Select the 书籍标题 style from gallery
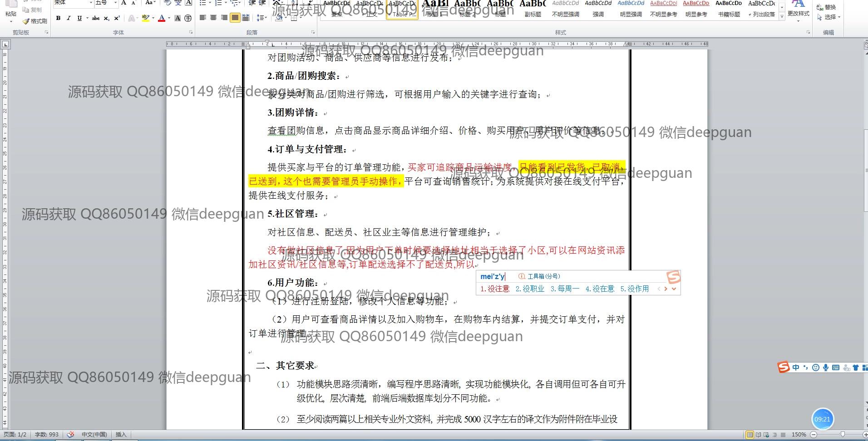Screen dimensions: 868x441 pos(729,9)
